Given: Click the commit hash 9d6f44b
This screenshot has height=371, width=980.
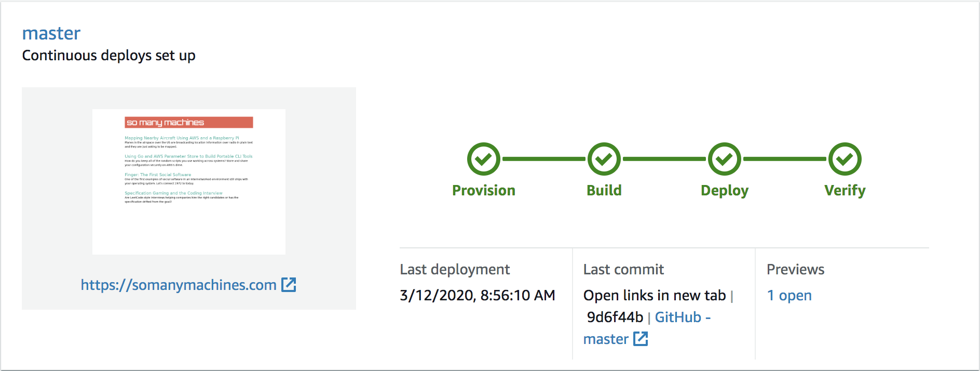Looking at the screenshot, I should coord(615,317).
